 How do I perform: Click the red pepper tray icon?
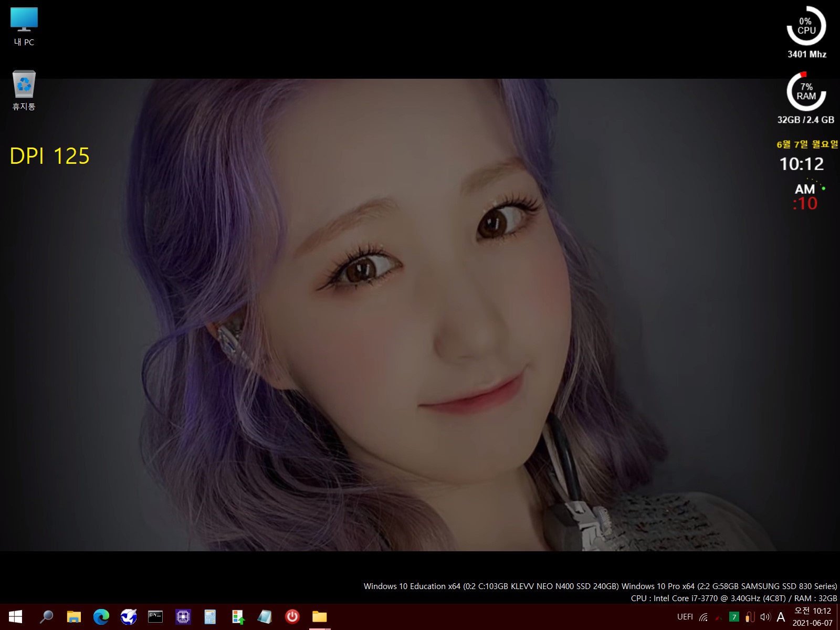pyautogui.click(x=719, y=618)
